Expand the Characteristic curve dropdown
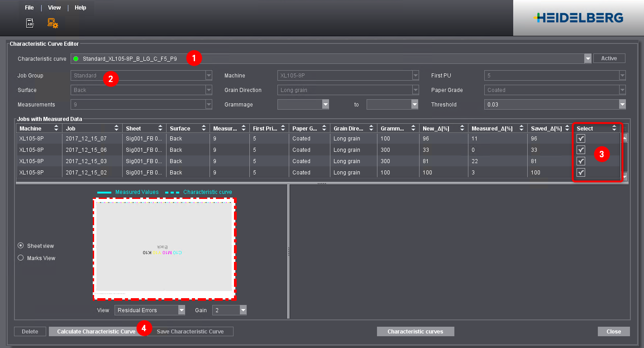This screenshot has width=644, height=348. click(x=588, y=58)
